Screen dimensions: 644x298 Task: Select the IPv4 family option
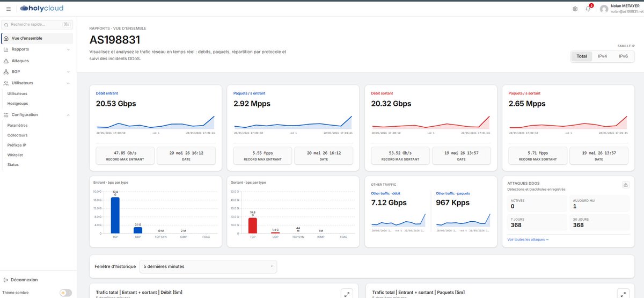(x=602, y=56)
